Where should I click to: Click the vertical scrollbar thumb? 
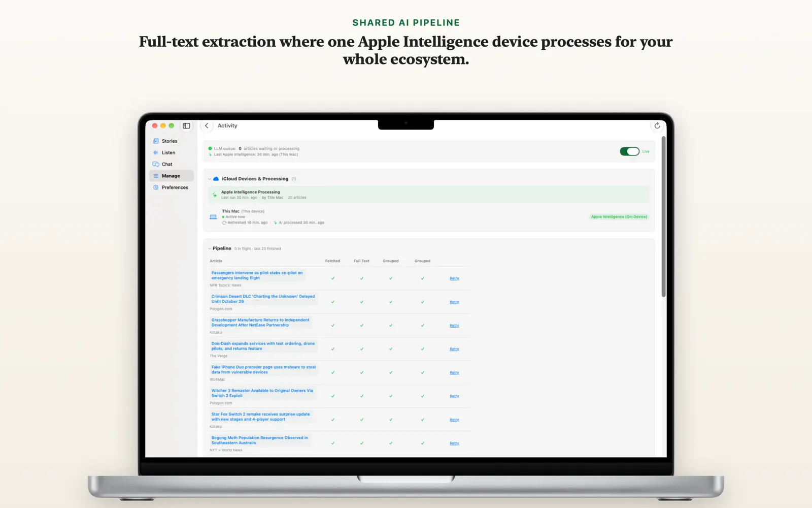click(x=663, y=216)
